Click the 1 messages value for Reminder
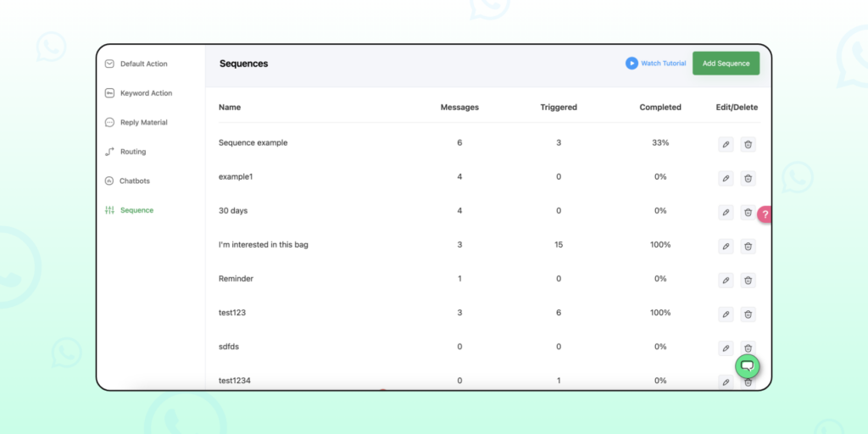The width and height of the screenshot is (868, 434). coord(459,279)
